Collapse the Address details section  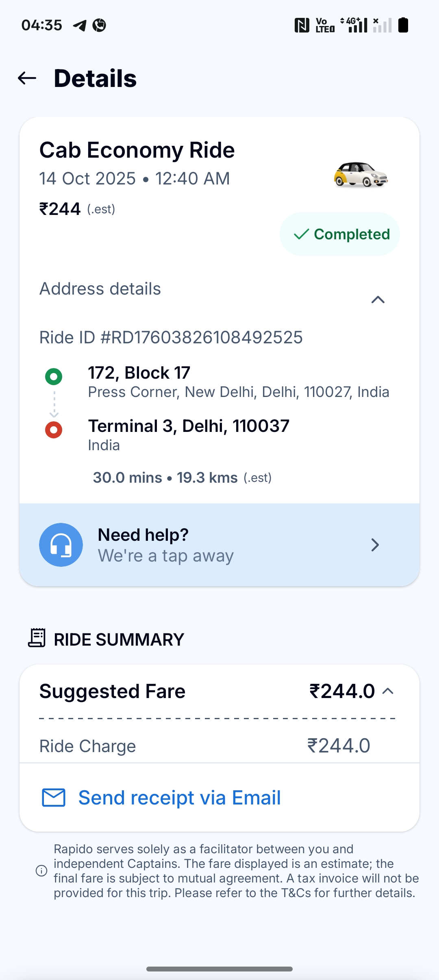click(x=378, y=300)
